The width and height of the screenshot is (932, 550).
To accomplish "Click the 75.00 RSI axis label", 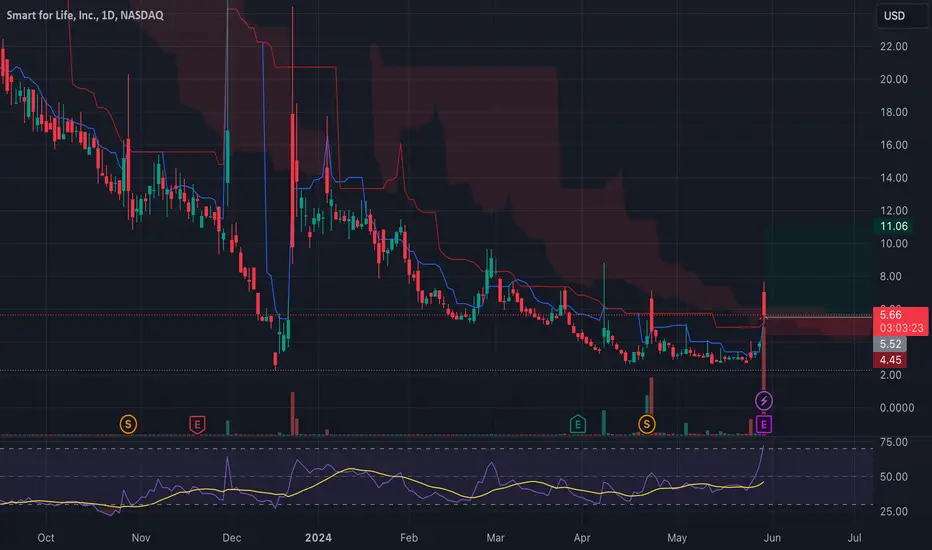I will (894, 442).
